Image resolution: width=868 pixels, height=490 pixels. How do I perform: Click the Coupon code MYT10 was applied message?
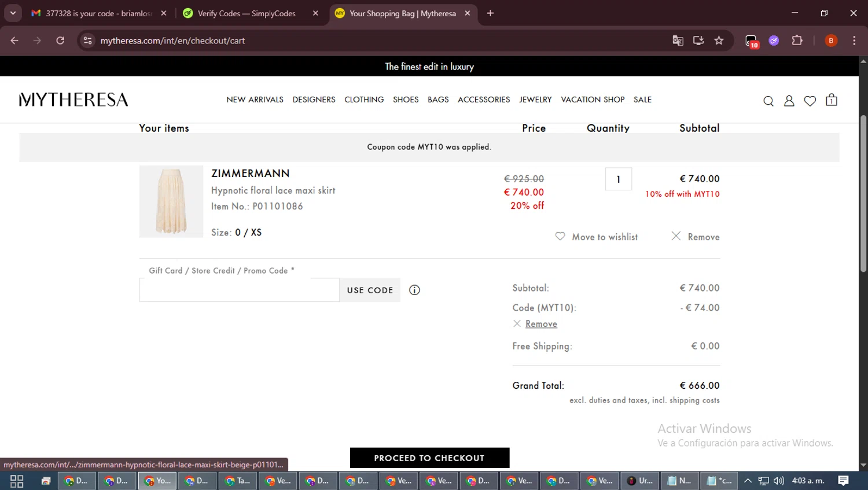[429, 147]
